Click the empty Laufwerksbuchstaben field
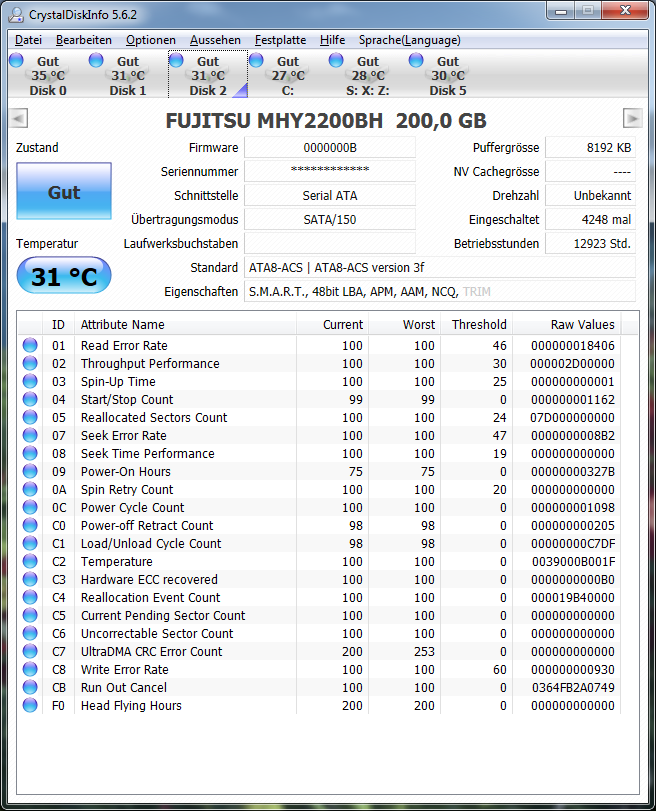The image size is (657, 811). coord(330,243)
